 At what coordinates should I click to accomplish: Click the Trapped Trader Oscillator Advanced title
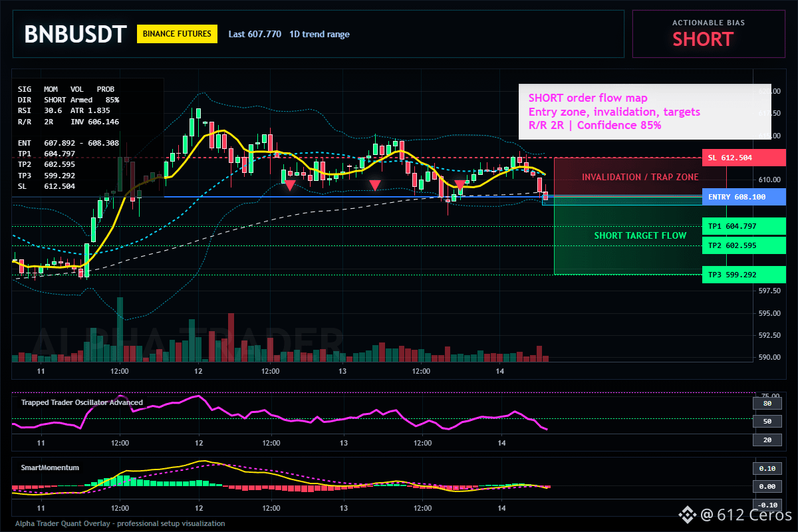tap(81, 402)
